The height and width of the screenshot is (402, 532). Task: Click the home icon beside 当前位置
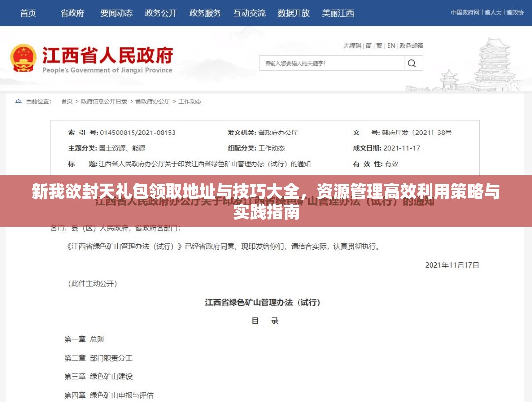coord(18,101)
